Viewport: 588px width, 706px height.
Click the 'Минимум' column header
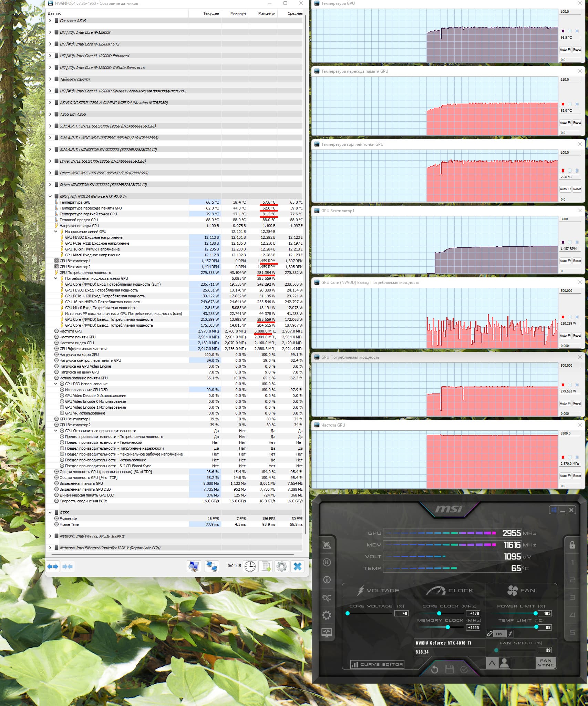[235, 13]
